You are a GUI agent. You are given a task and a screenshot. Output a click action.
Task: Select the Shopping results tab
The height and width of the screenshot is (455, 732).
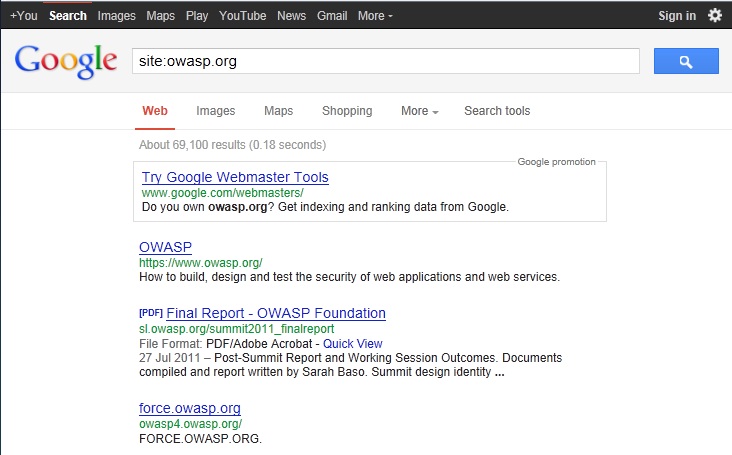point(347,111)
